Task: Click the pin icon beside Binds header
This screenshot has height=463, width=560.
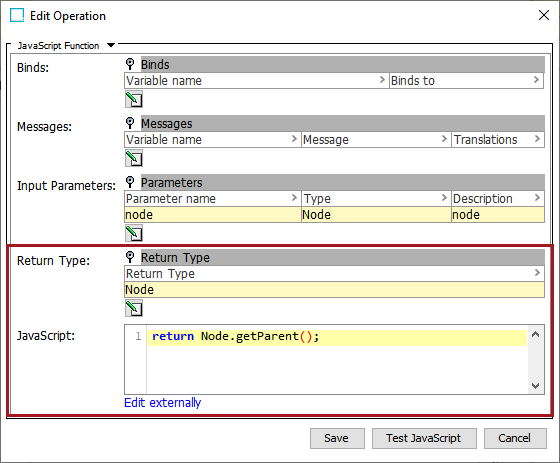Action: click(130, 64)
